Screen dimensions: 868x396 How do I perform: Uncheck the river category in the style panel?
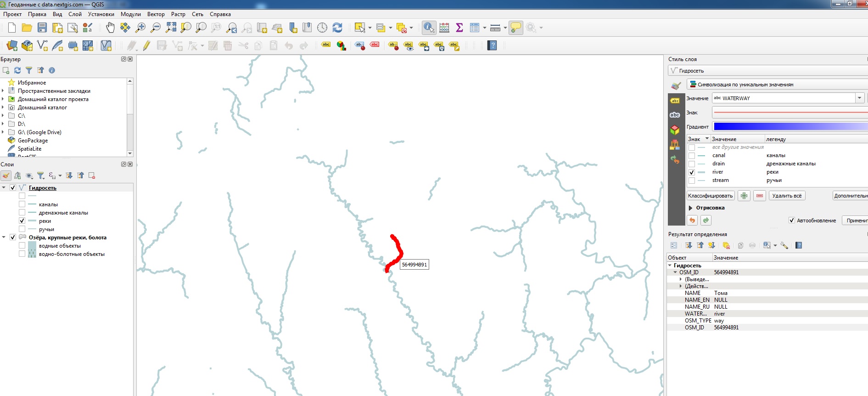coord(692,172)
